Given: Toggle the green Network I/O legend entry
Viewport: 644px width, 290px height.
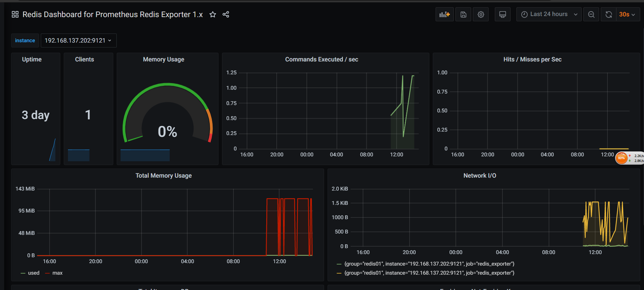Looking at the screenshot, I should [x=429, y=264].
